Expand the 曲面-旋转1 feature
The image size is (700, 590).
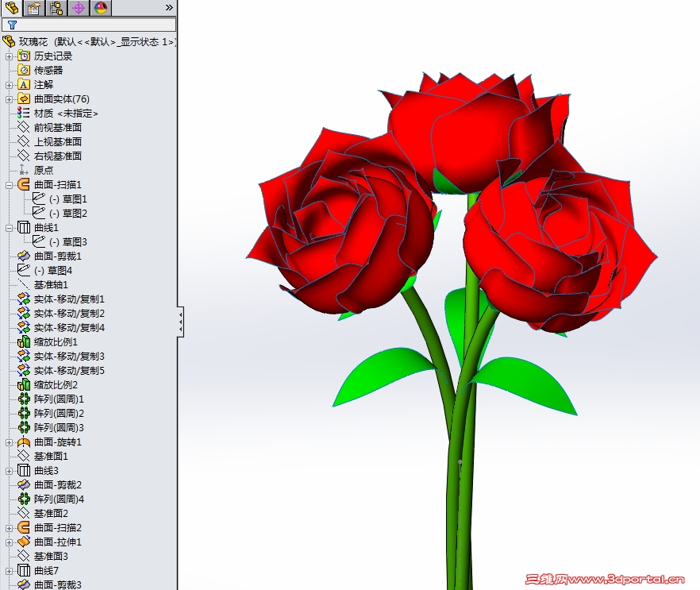tap(9, 442)
